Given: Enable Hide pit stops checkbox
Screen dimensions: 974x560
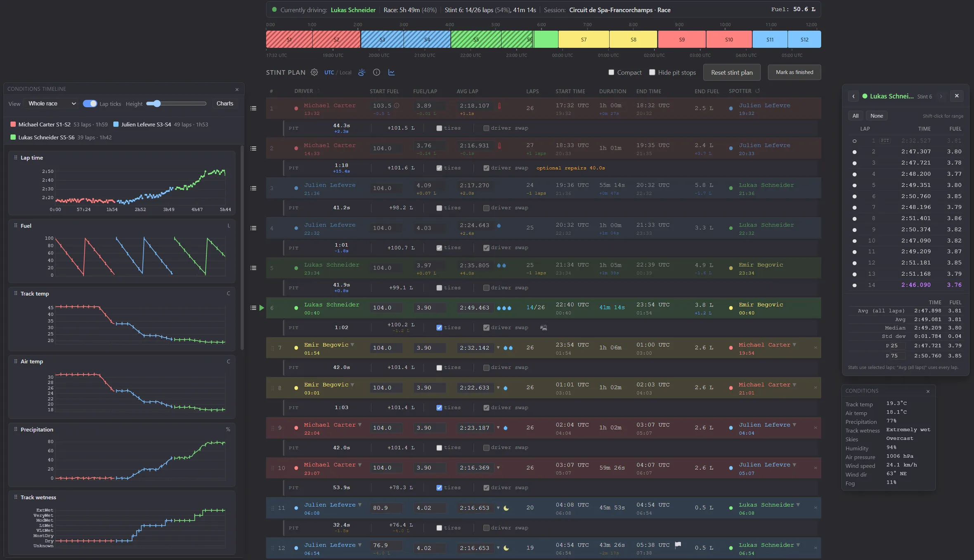Looking at the screenshot, I should (x=652, y=72).
